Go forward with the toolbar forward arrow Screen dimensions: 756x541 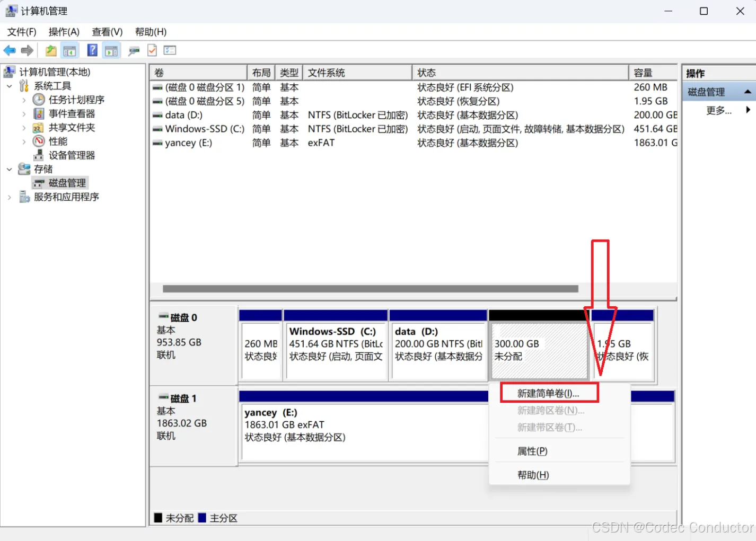[x=27, y=50]
